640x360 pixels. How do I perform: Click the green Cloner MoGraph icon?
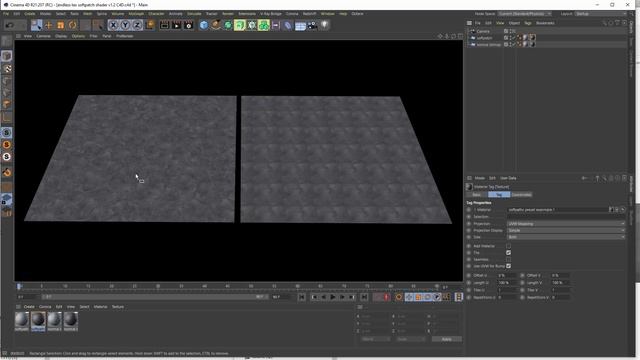click(264, 25)
